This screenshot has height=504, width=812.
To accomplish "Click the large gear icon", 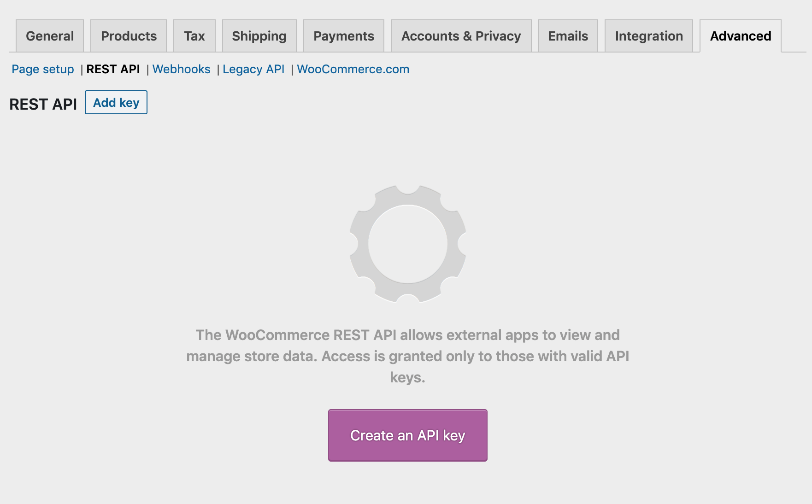I will (x=408, y=244).
